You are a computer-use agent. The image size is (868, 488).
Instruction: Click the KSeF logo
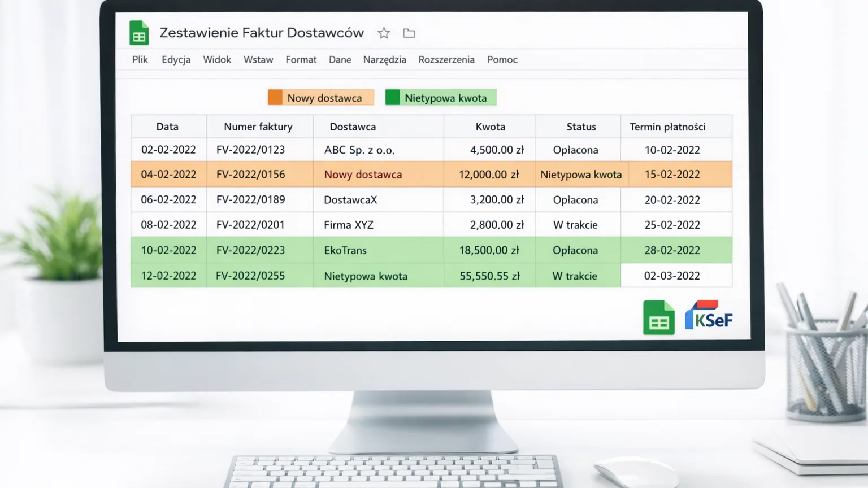[x=709, y=315]
